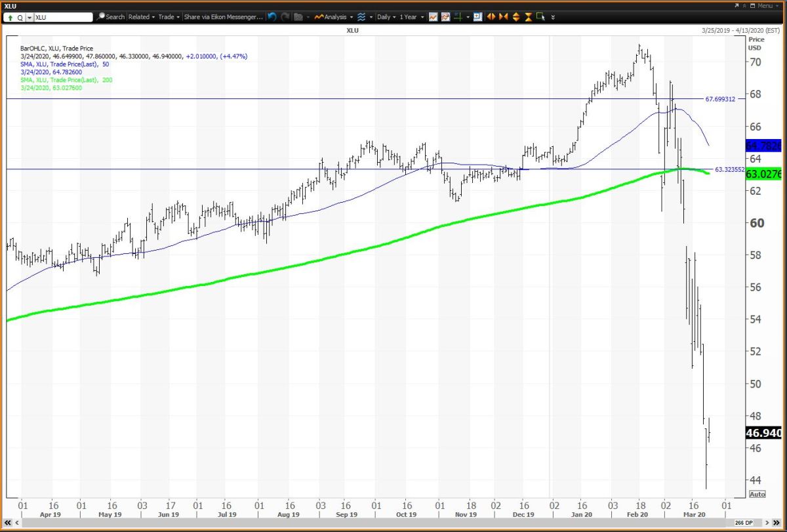Select the orange Analysis chart icon
The height and width of the screenshot is (532, 787).
[319, 16]
